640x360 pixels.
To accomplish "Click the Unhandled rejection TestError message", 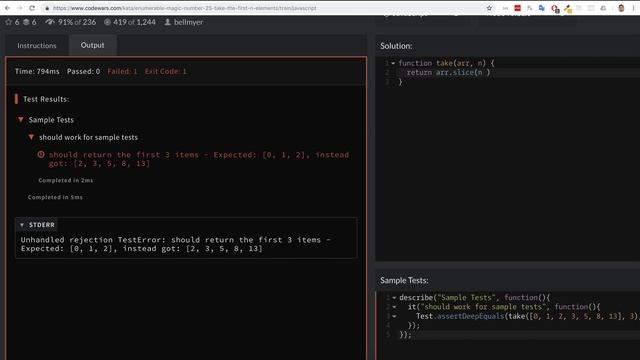I will coord(176,244).
